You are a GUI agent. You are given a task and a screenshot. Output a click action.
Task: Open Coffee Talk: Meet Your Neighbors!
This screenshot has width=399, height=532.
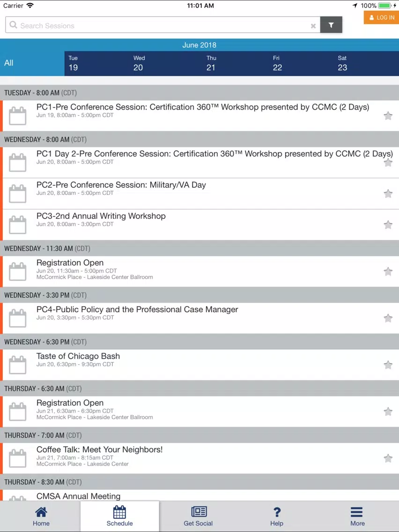click(x=99, y=450)
